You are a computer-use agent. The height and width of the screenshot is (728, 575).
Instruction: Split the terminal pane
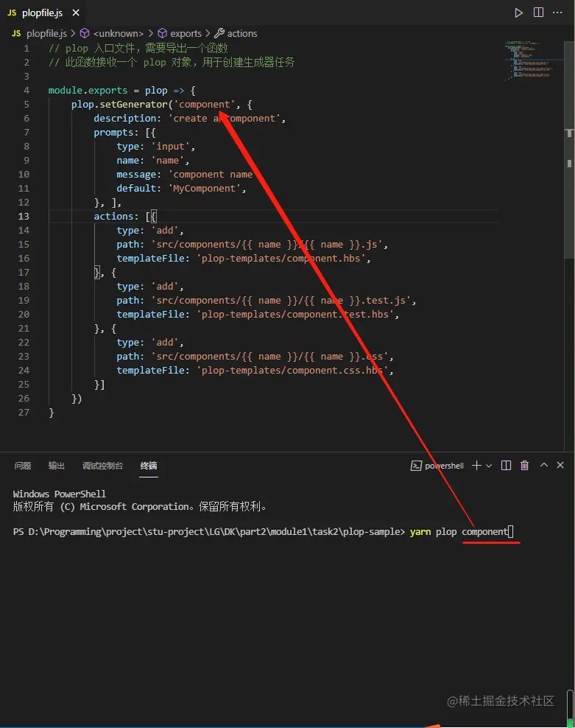507,465
